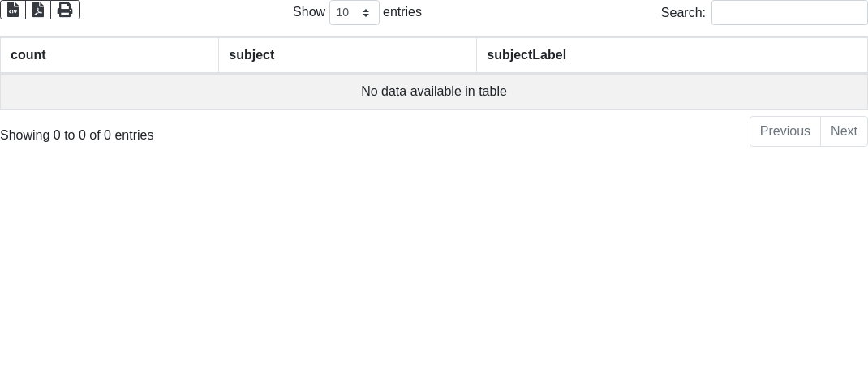Screen dimensions: 868x365
Task: Go to the Next page
Action: pos(844,131)
